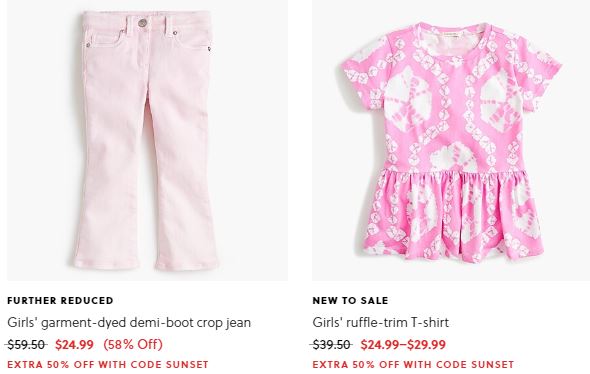The height and width of the screenshot is (374, 590).
Task: Click the "Girls' ruffle-trim T-shirt" title link
Action: (x=380, y=322)
